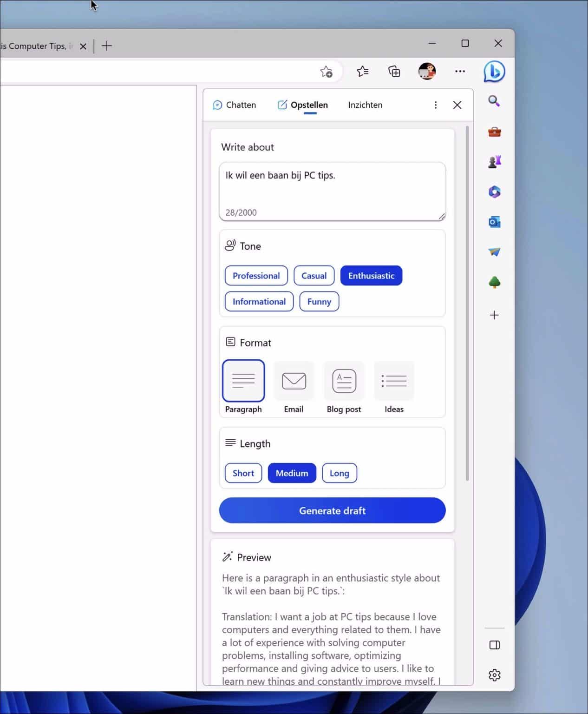
Task: Enable the Funny tone
Action: (319, 301)
